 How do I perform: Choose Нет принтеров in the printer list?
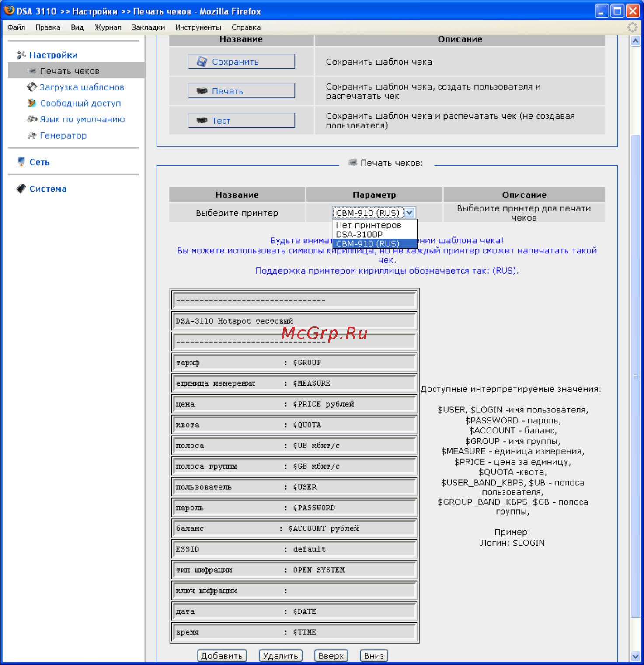coord(375,225)
